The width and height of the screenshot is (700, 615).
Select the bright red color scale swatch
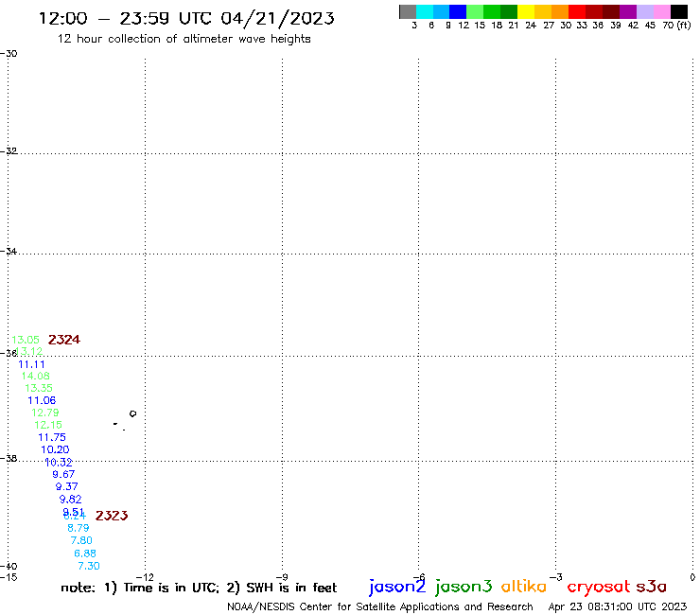pos(577,11)
